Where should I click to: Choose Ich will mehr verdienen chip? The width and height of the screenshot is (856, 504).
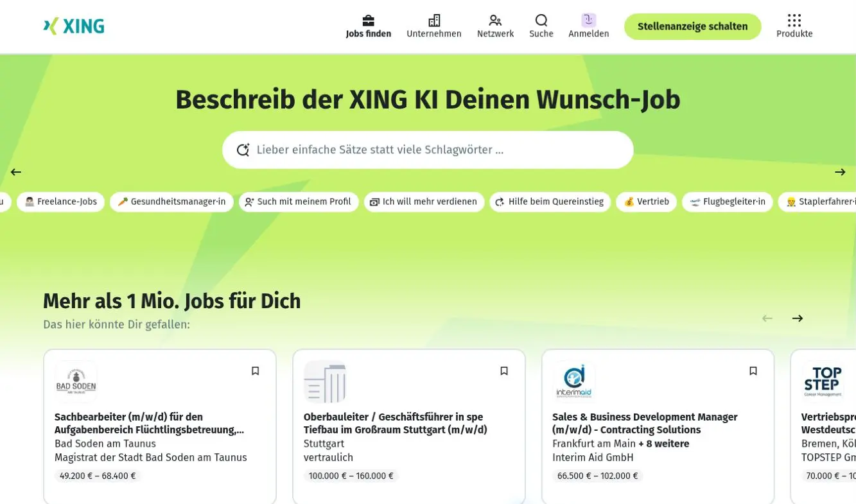[424, 202]
